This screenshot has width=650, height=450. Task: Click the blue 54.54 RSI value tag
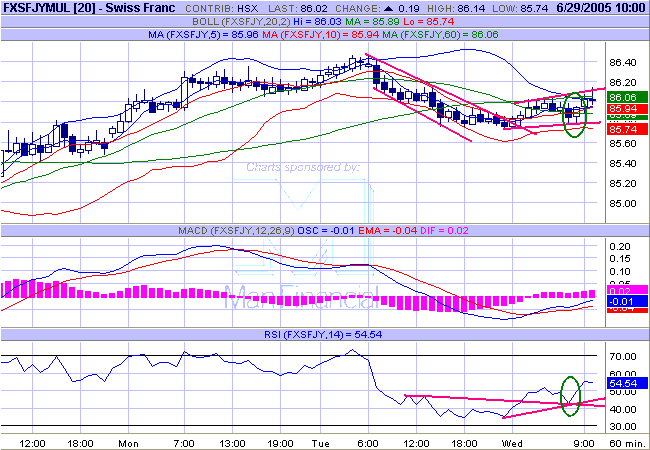point(623,383)
